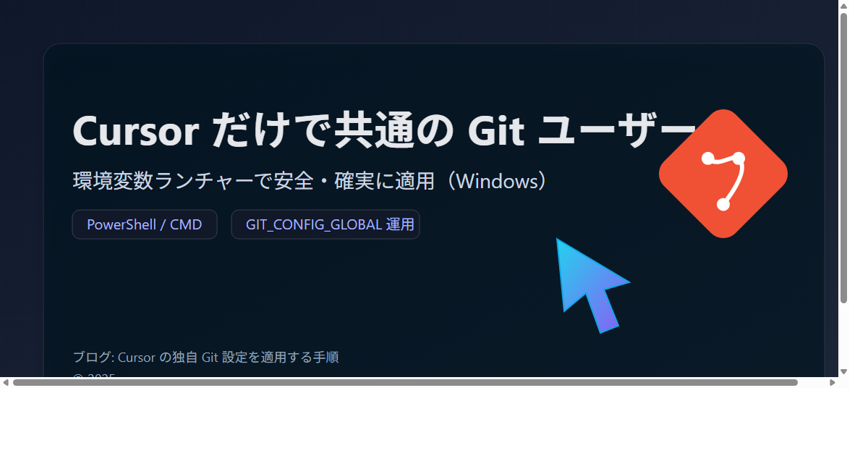This screenshot has width=868, height=456.
Task: Click the bottom white node inside Git logo
Action: [x=723, y=205]
